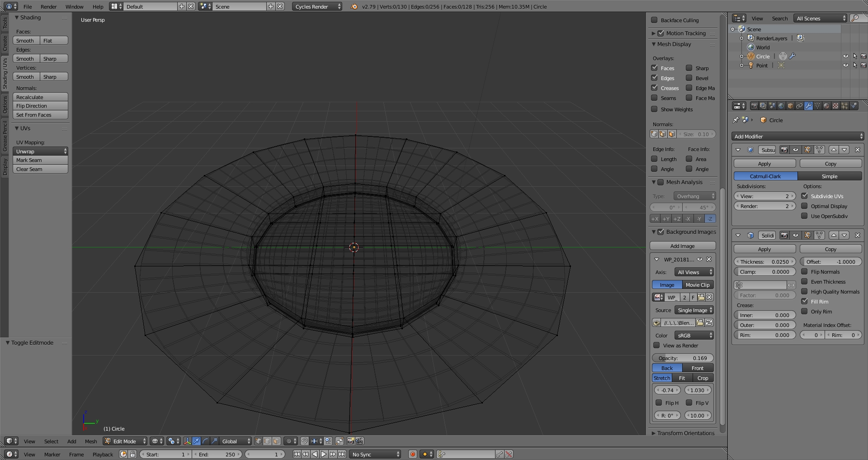Viewport: 868px width, 460px height.
Task: Collapse the Mesh Display panel
Action: point(654,44)
